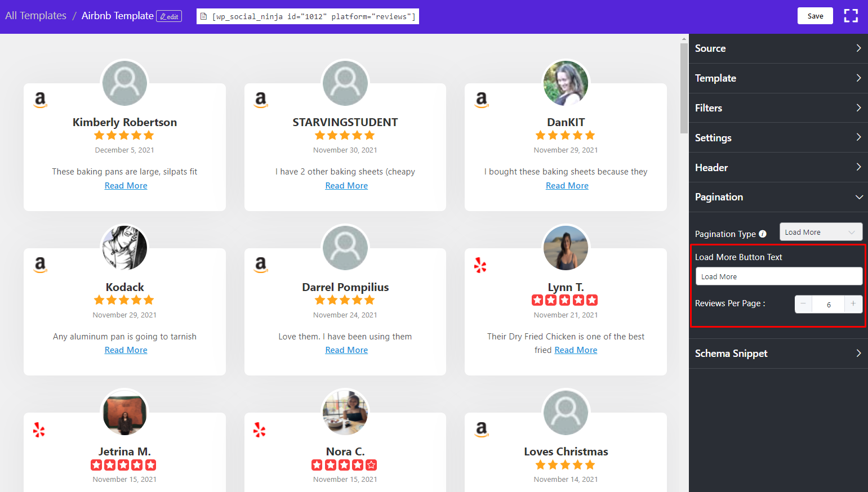Screen dimensions: 868x492
Task: Click the minus button to decrease Reviews Per Page
Action: coord(803,304)
